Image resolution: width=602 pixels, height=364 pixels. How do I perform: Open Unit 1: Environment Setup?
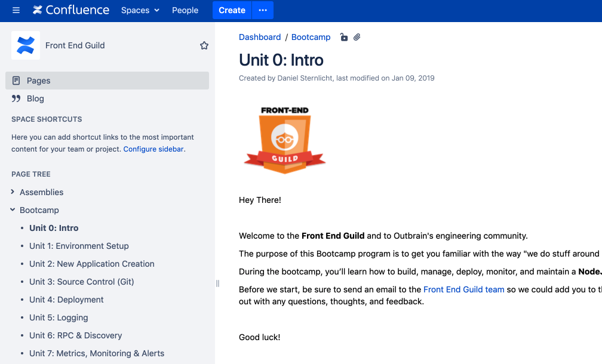[x=79, y=246]
